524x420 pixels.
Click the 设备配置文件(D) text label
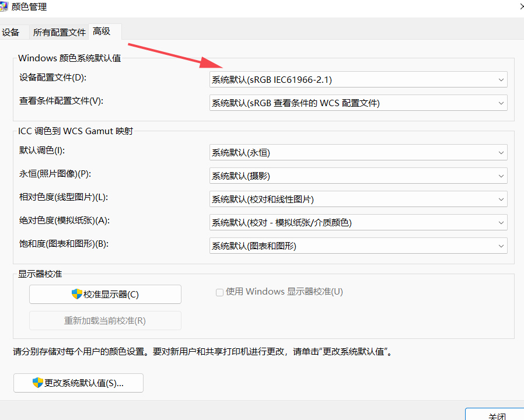click(53, 78)
